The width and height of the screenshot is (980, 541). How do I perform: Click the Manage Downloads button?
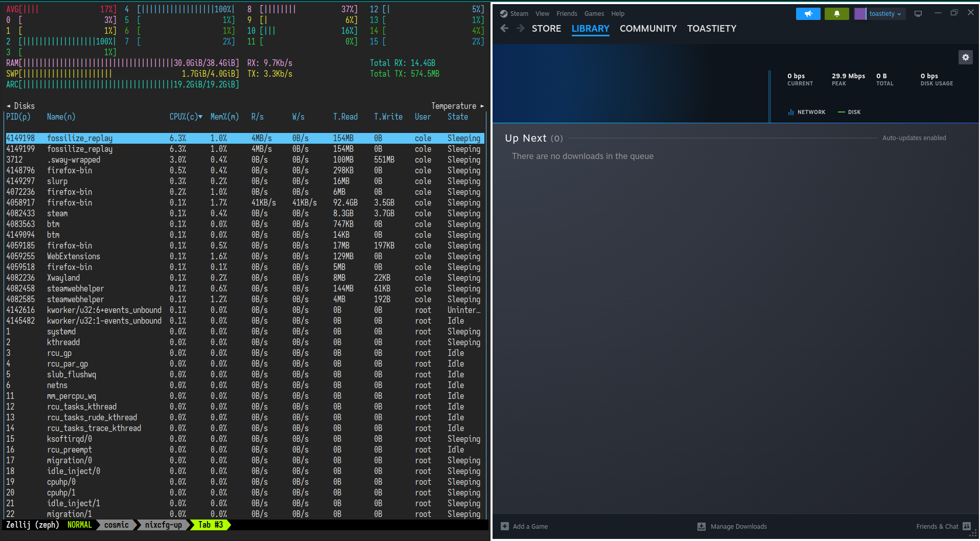[738, 526]
